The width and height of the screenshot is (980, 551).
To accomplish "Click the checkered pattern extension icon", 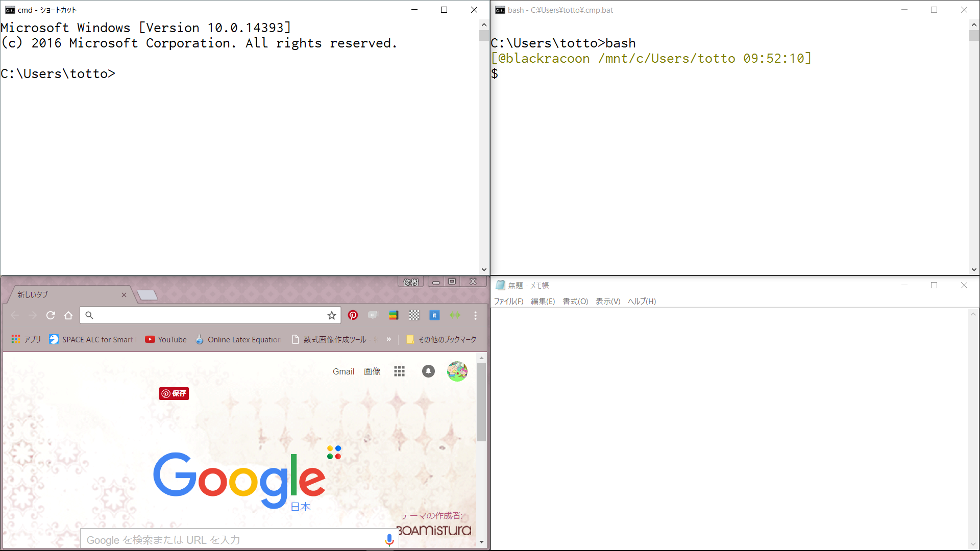I will (414, 315).
